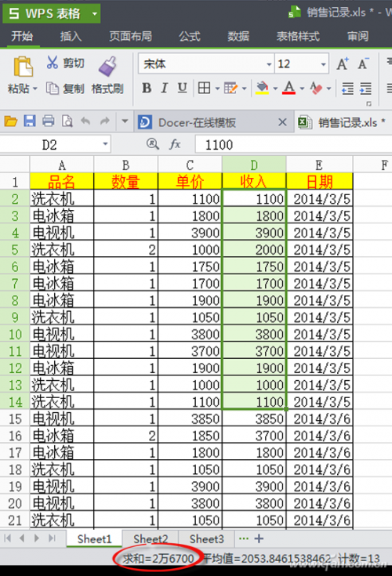Click the Cut (剪切) scissors icon
This screenshot has width=392, height=576.
[53, 63]
